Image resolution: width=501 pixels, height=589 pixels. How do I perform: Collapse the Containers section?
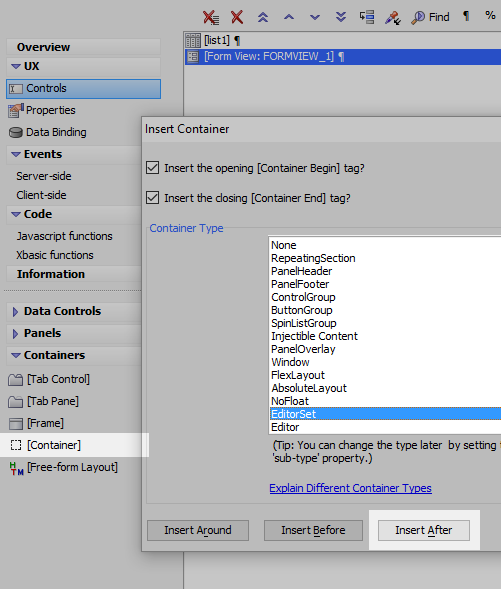16,355
